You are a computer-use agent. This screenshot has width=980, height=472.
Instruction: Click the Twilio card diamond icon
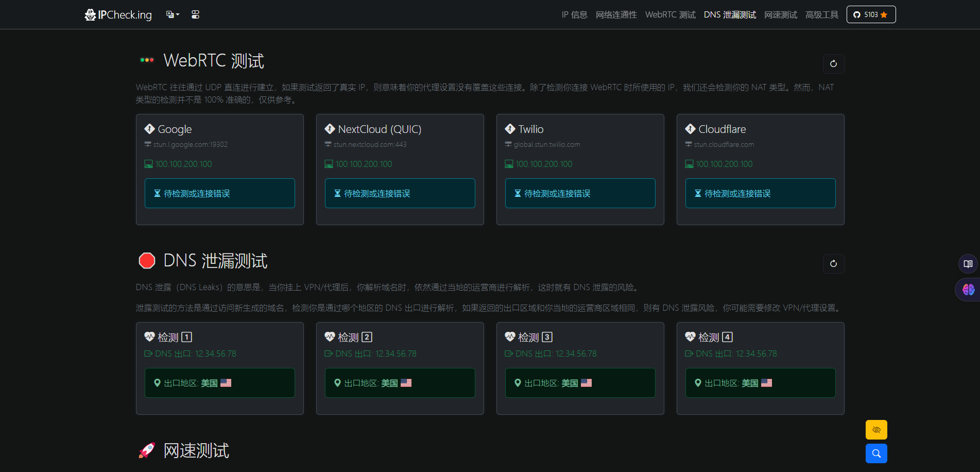[x=510, y=129]
